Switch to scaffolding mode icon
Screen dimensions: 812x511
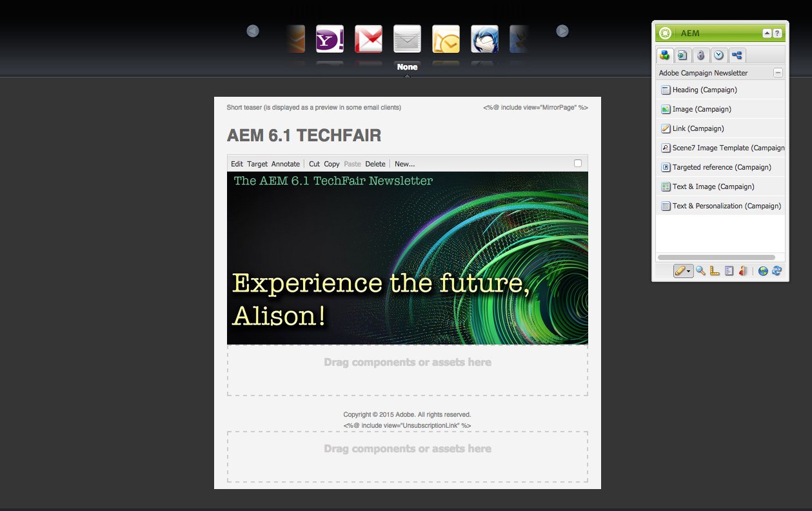[x=729, y=271]
